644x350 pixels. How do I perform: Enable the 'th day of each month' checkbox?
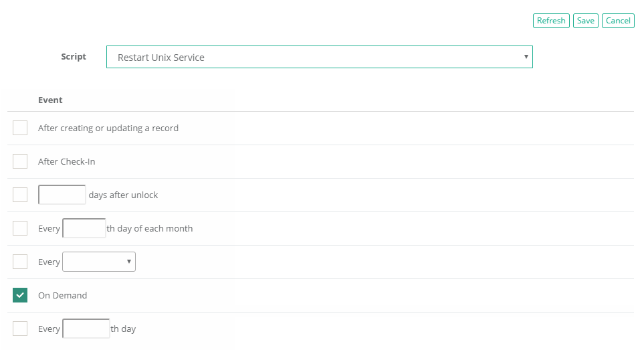(x=20, y=228)
